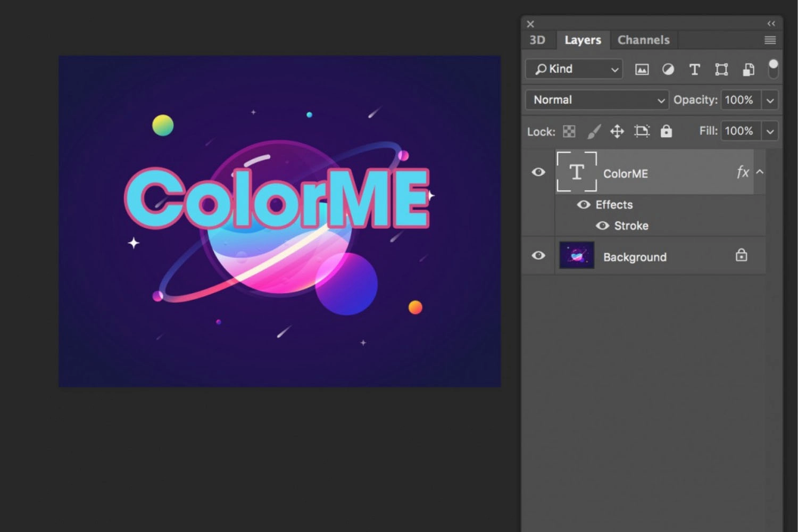Select the Background layer thumbnail
This screenshot has width=798, height=532.
tap(577, 255)
